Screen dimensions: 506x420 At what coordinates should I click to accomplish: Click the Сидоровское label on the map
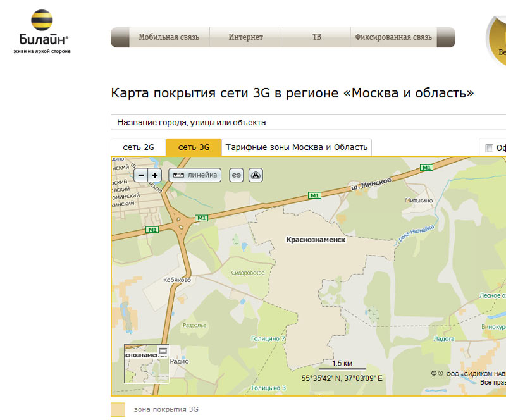[248, 273]
